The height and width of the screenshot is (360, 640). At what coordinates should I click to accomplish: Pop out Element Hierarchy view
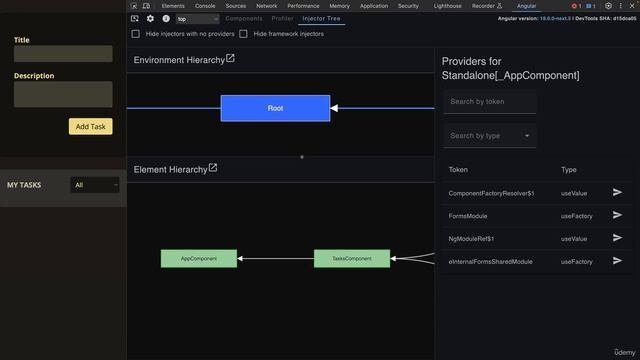point(213,167)
